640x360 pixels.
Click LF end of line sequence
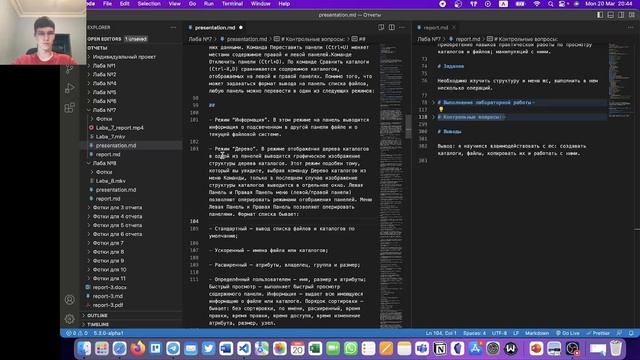(x=516, y=333)
